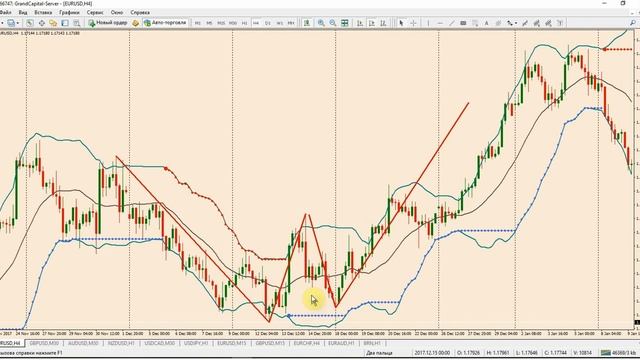Click the connection status bars indicator
This screenshot has height=360, width=640.
pyautogui.click(x=605, y=353)
